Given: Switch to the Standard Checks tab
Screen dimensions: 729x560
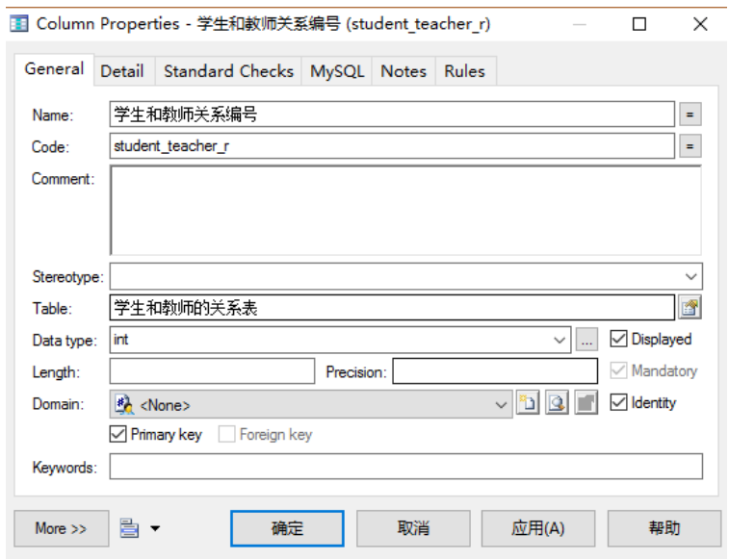Looking at the screenshot, I should tap(228, 71).
